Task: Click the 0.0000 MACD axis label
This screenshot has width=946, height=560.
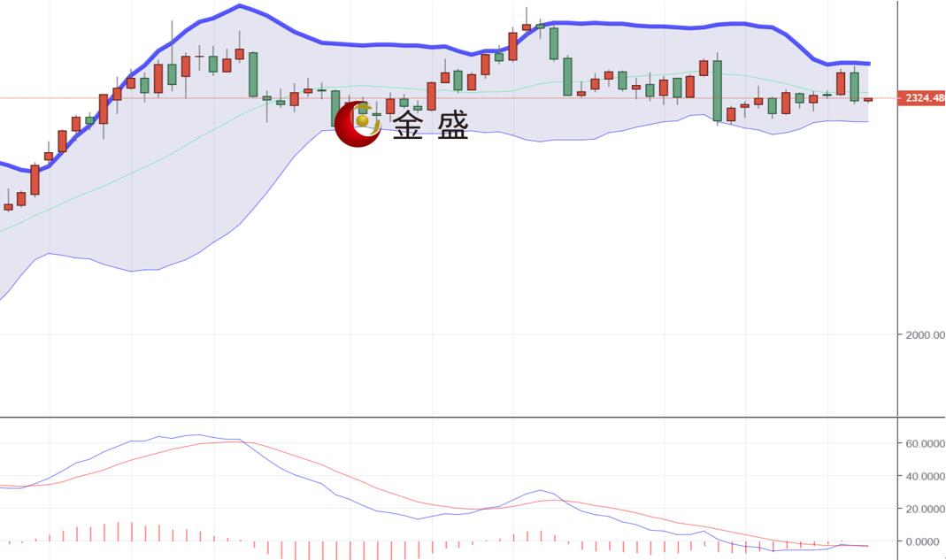Action: (x=927, y=541)
